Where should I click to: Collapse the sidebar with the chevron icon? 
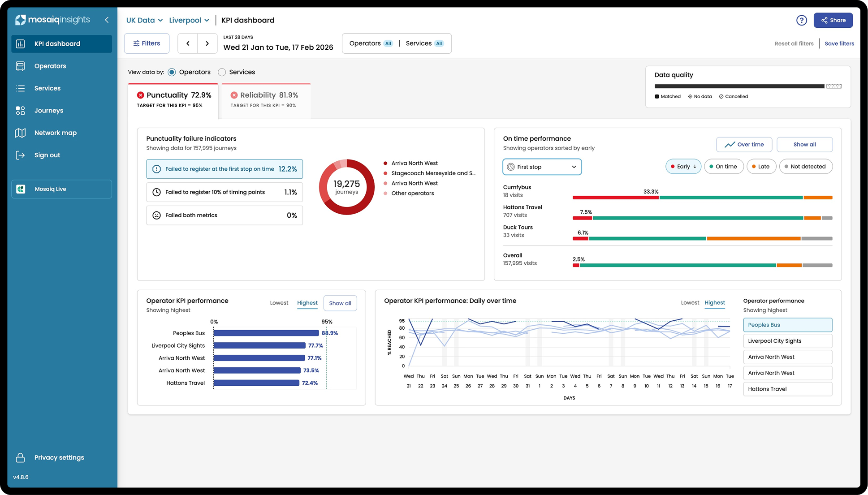(x=107, y=20)
